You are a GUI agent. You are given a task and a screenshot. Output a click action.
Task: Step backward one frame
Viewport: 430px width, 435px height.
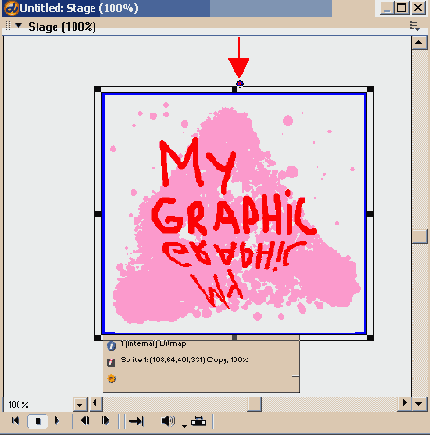click(85, 421)
